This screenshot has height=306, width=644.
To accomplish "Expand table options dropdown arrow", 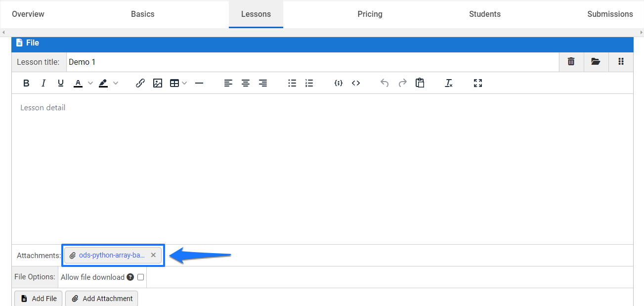I will 185,83.
